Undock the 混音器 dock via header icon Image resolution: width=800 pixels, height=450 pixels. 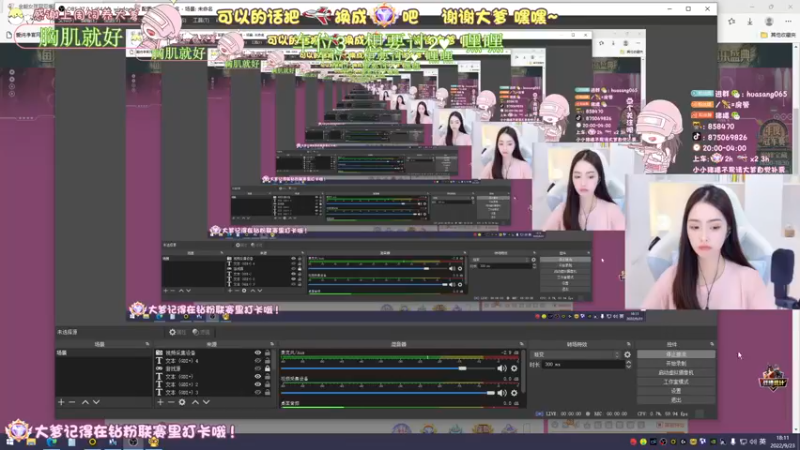[521, 344]
